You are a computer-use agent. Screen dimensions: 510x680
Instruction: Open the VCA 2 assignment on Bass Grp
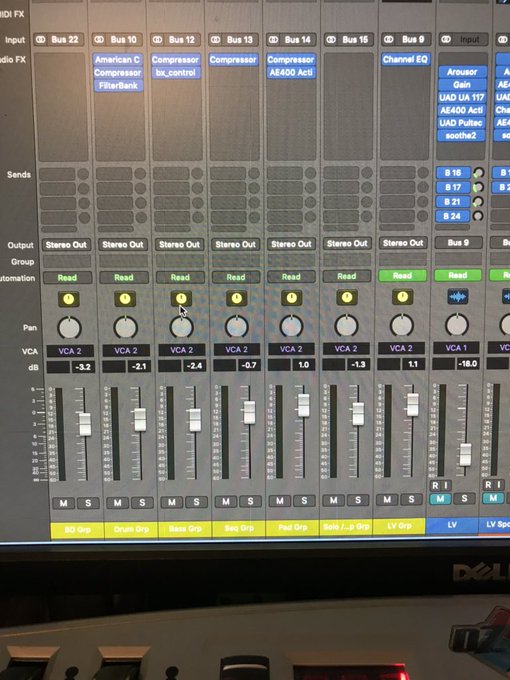(181, 350)
